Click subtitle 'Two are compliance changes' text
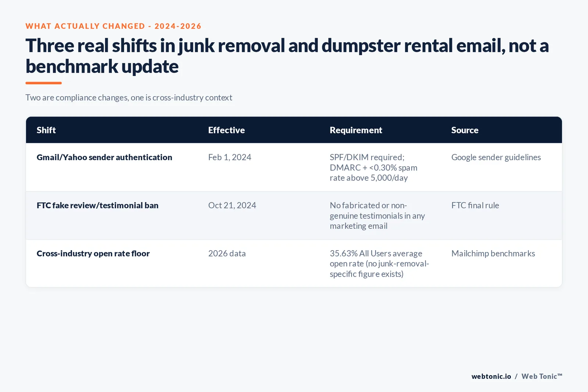The width and height of the screenshot is (588, 392). point(129,98)
